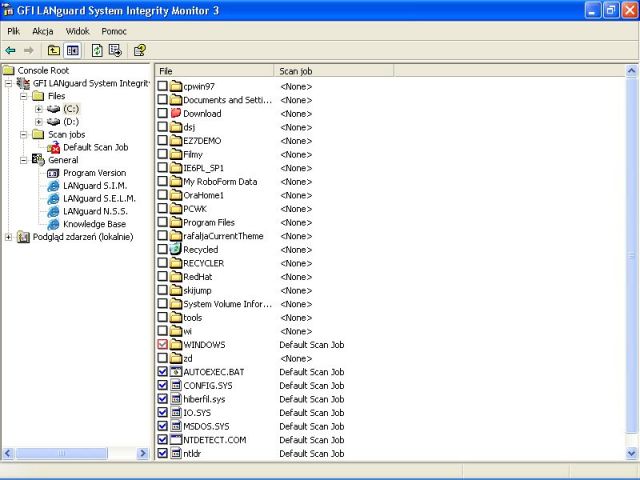Click the LANguard N.S.S. web icon
The height and width of the screenshot is (480, 640).
point(53,211)
